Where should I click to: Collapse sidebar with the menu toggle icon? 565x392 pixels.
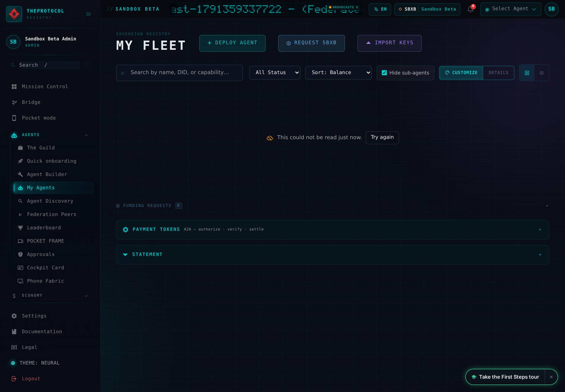(x=89, y=14)
